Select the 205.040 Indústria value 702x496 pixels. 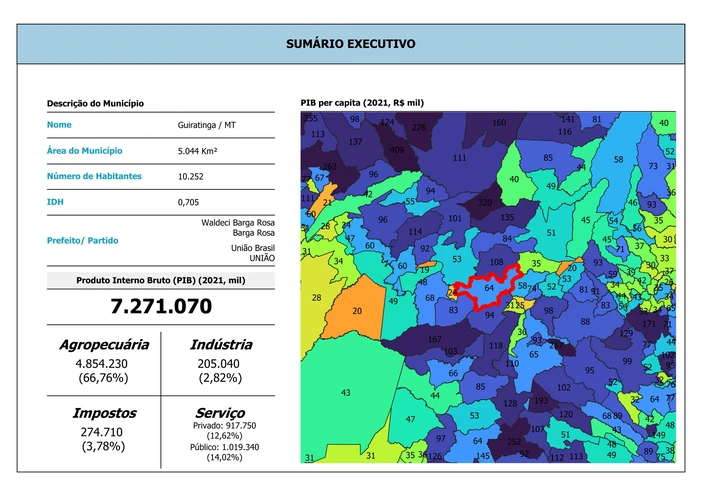(x=218, y=363)
